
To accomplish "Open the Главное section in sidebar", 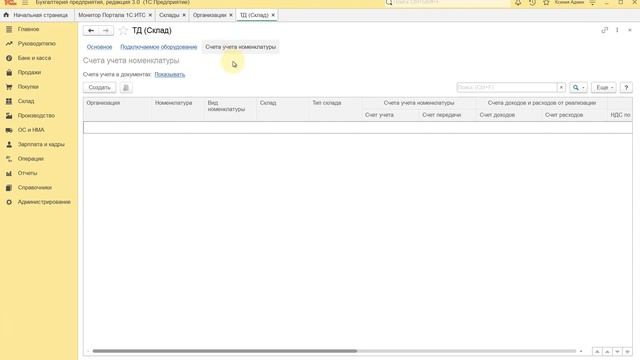I will point(28,29).
